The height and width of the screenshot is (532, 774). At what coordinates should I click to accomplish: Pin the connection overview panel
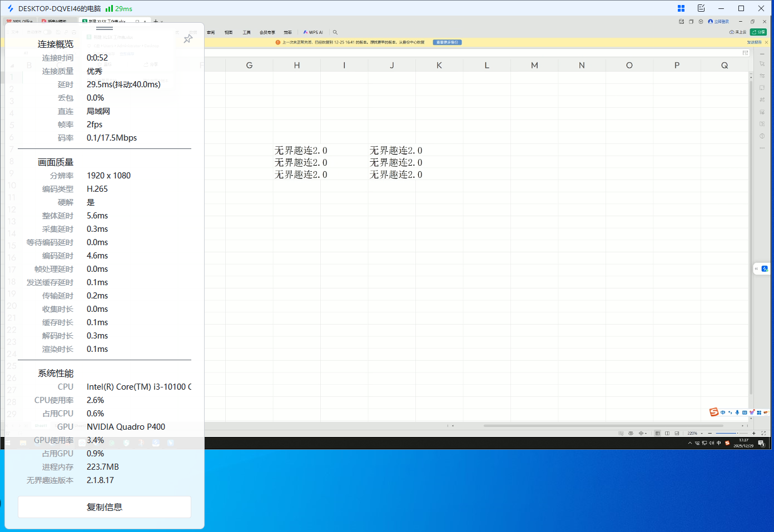point(188,39)
